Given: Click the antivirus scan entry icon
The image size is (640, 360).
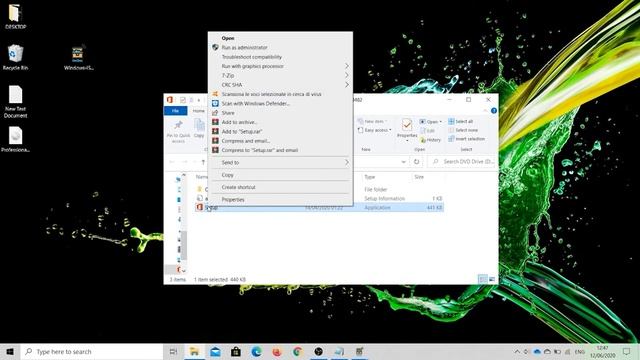Looking at the screenshot, I should pyautogui.click(x=215, y=94).
